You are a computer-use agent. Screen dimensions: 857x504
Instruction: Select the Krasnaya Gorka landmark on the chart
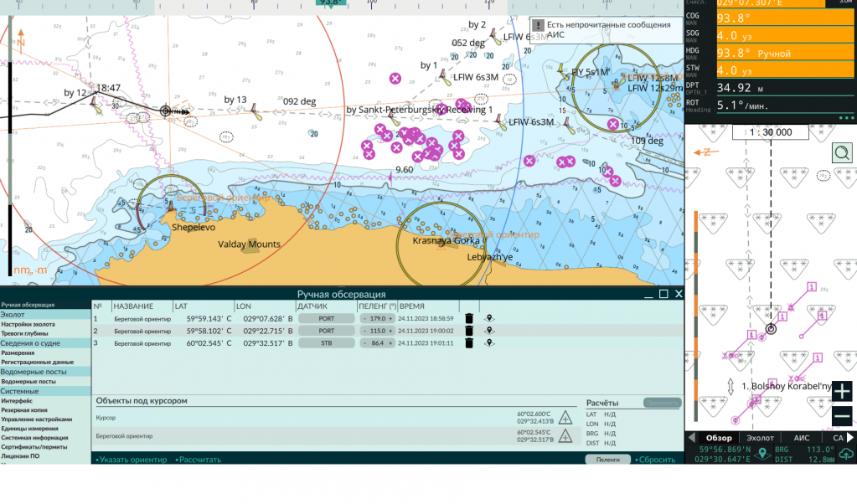tap(446, 241)
